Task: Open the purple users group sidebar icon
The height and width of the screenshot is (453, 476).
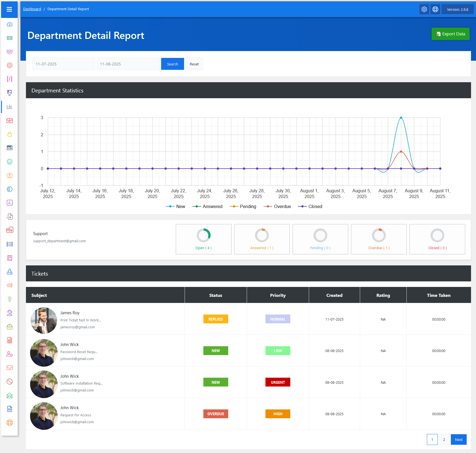Action: pos(10,52)
